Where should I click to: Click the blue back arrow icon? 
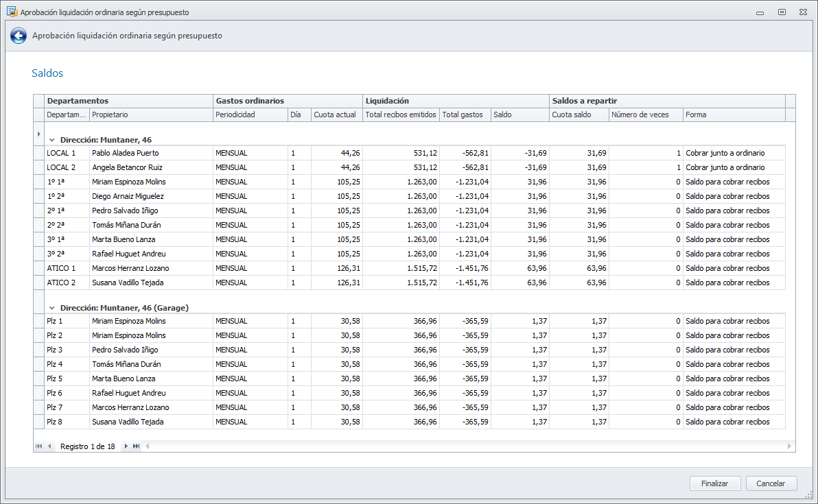19,36
